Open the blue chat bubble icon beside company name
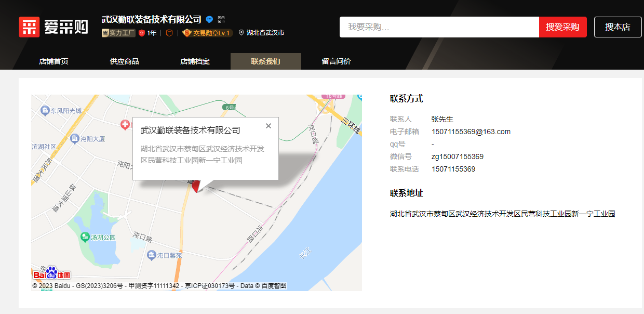The image size is (644, 314). (209, 19)
